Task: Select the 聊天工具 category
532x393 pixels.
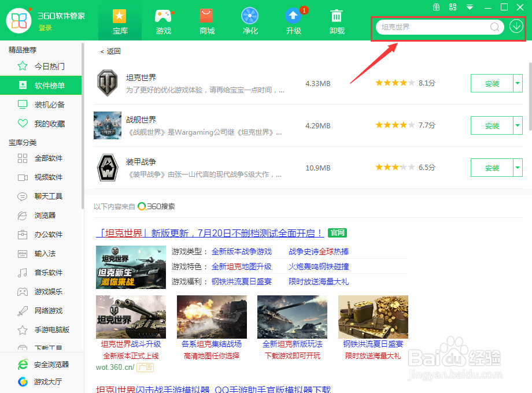Action: 40,196
